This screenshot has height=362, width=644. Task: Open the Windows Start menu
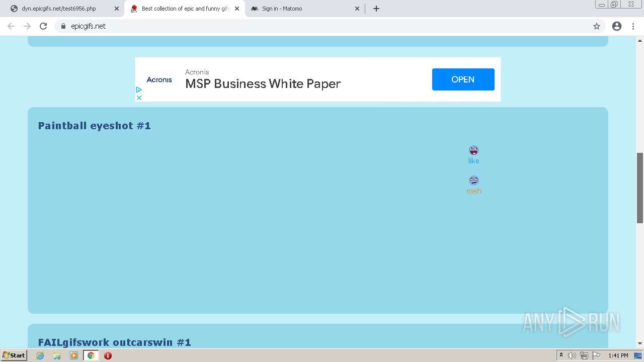[14, 355]
